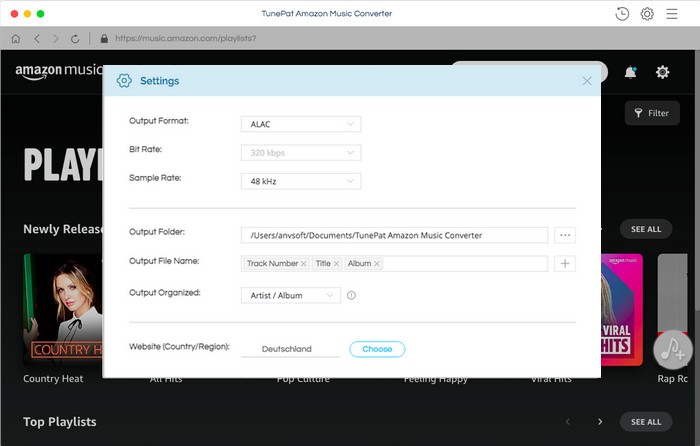The width and height of the screenshot is (700, 446).
Task: Show next Top Playlists with right arrow
Action: point(600,422)
